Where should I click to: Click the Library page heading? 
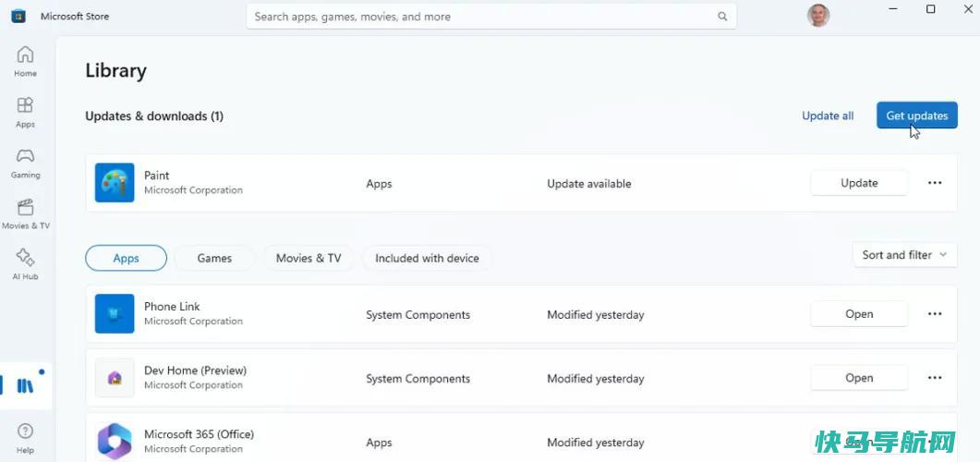coord(115,70)
